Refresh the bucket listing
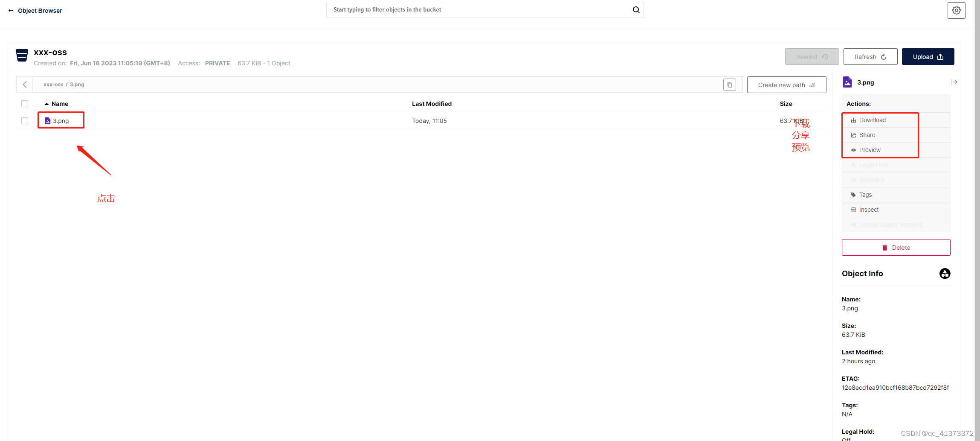Viewport: 980px width, 441px height. click(870, 57)
